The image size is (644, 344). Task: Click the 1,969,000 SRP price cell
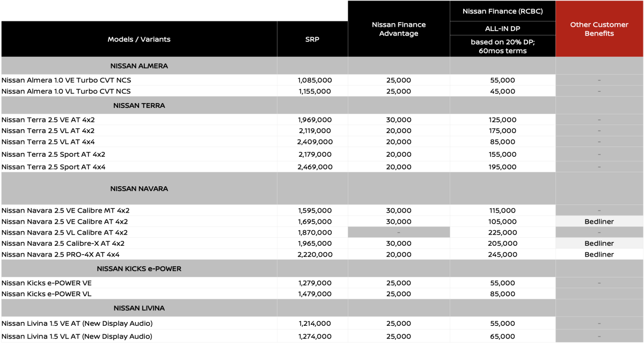point(314,120)
